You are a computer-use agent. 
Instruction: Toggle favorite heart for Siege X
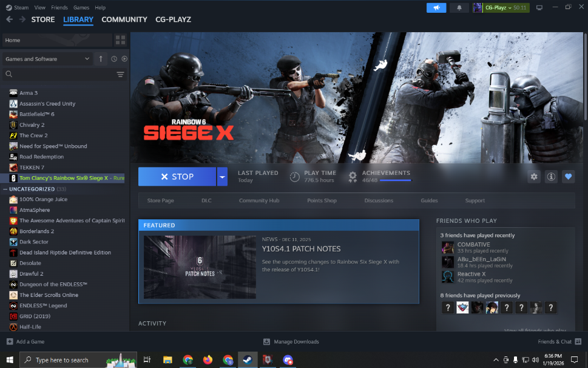tap(568, 177)
